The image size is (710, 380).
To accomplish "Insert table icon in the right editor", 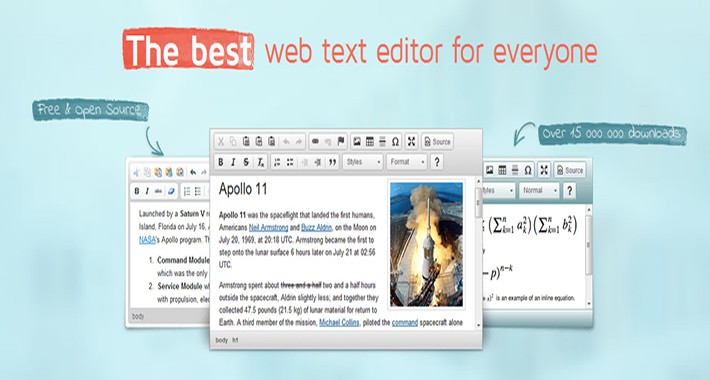I will 502,170.
